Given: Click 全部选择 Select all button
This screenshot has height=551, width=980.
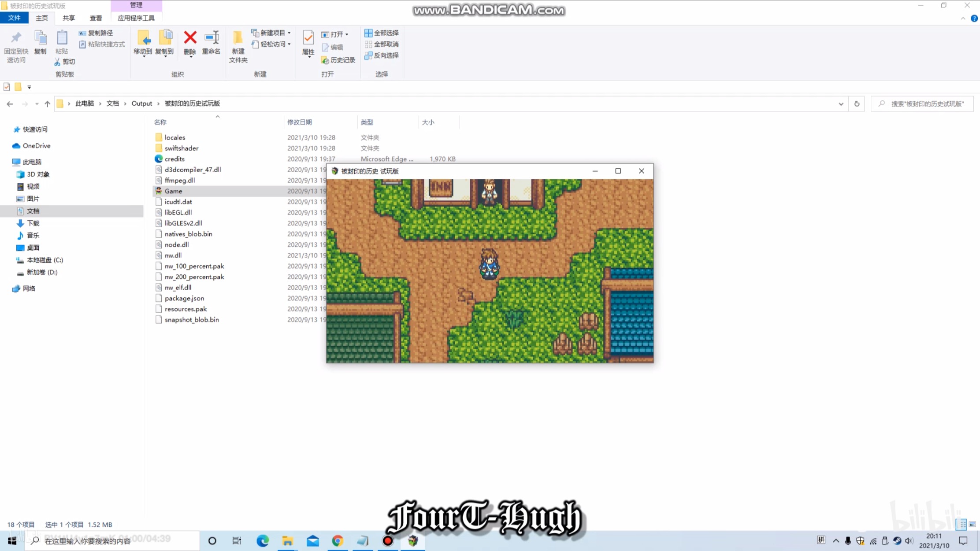Looking at the screenshot, I should (x=382, y=33).
